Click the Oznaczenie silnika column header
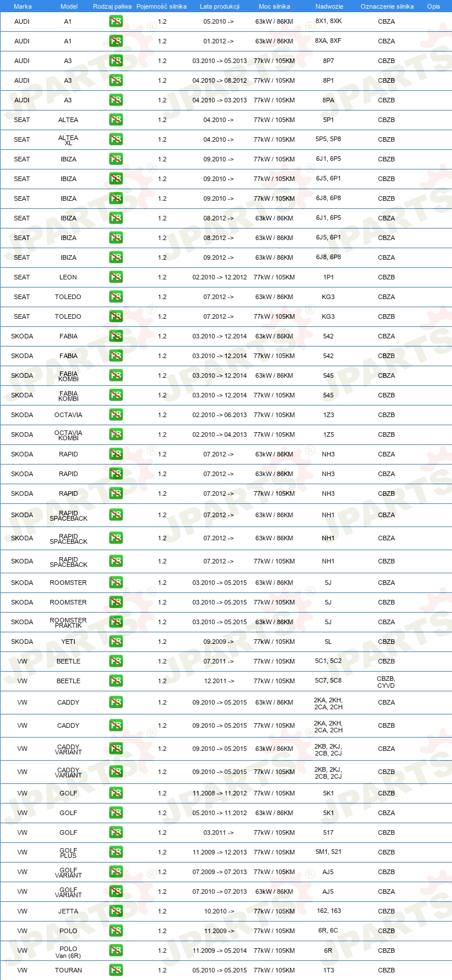Image resolution: width=452 pixels, height=980 pixels. 387,6
